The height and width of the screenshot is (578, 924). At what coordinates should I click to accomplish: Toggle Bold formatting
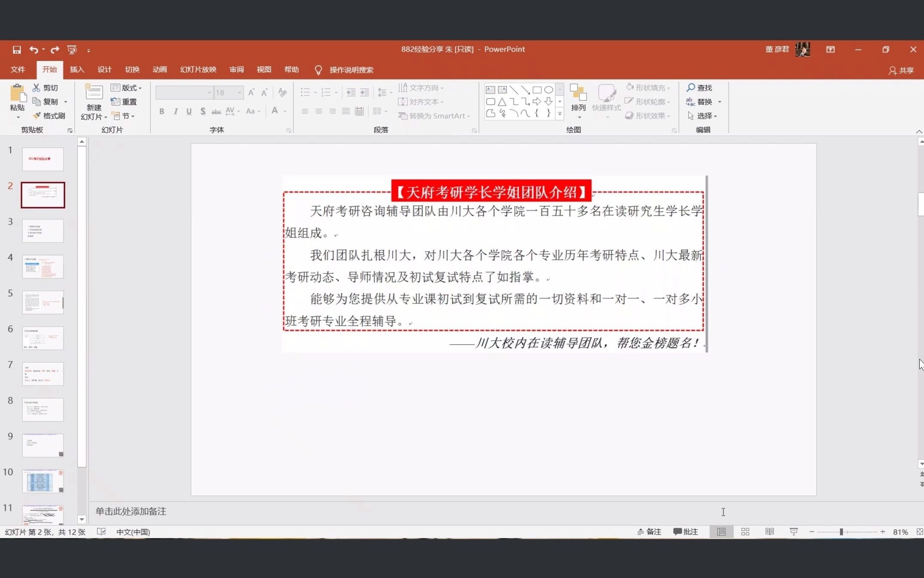click(x=161, y=111)
